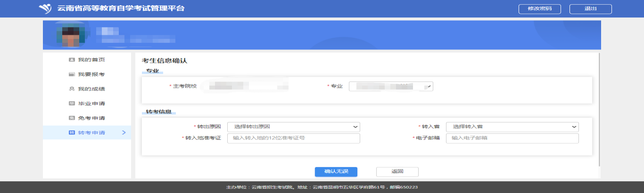The image size is (644, 193).
Task: Click the 转考申请 sidebar icon
Action: coord(72,133)
